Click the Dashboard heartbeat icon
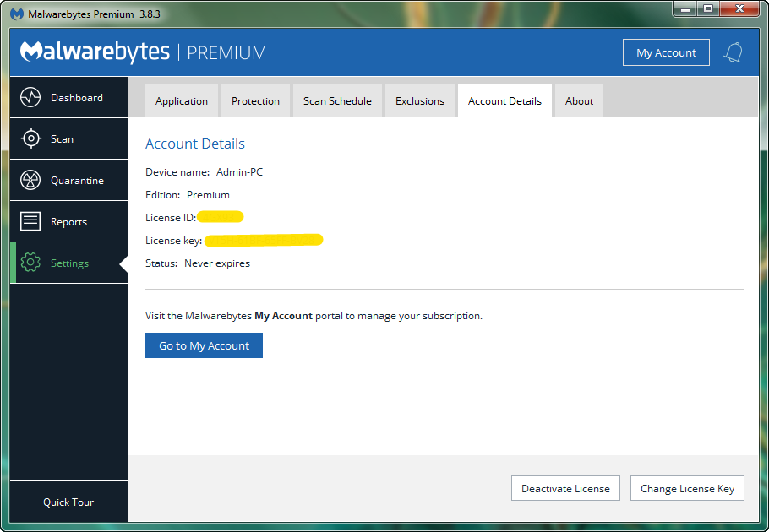This screenshot has height=532, width=769. 30,97
